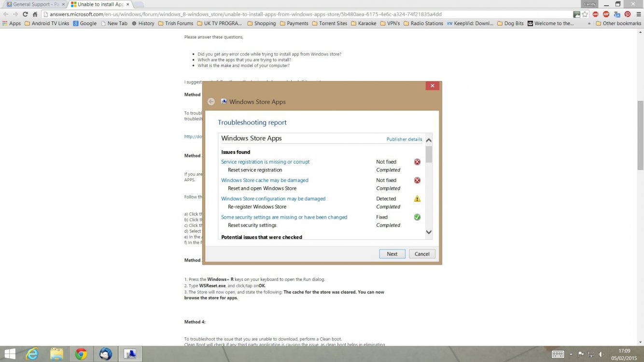Open the History bookmark
Image resolution: width=644 pixels, height=362 pixels.
(143, 23)
